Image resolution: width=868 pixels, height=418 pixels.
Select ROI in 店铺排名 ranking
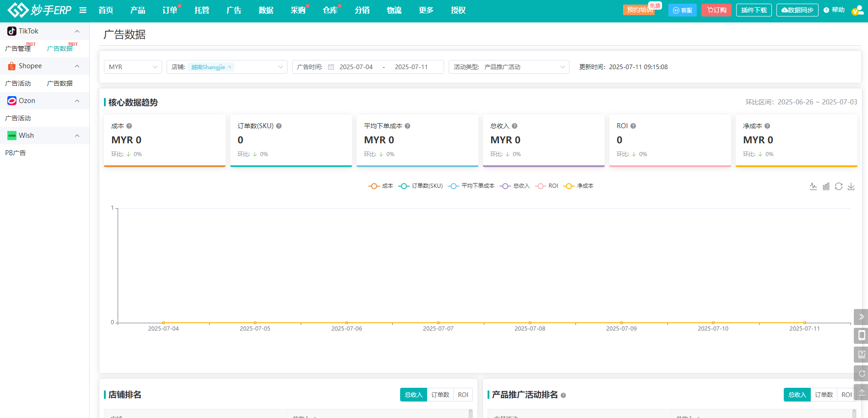pyautogui.click(x=463, y=395)
